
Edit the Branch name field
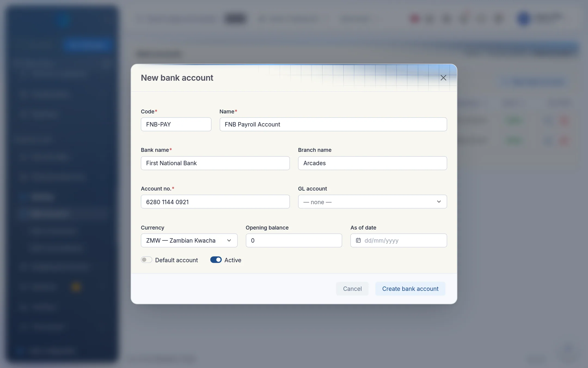pos(372,163)
